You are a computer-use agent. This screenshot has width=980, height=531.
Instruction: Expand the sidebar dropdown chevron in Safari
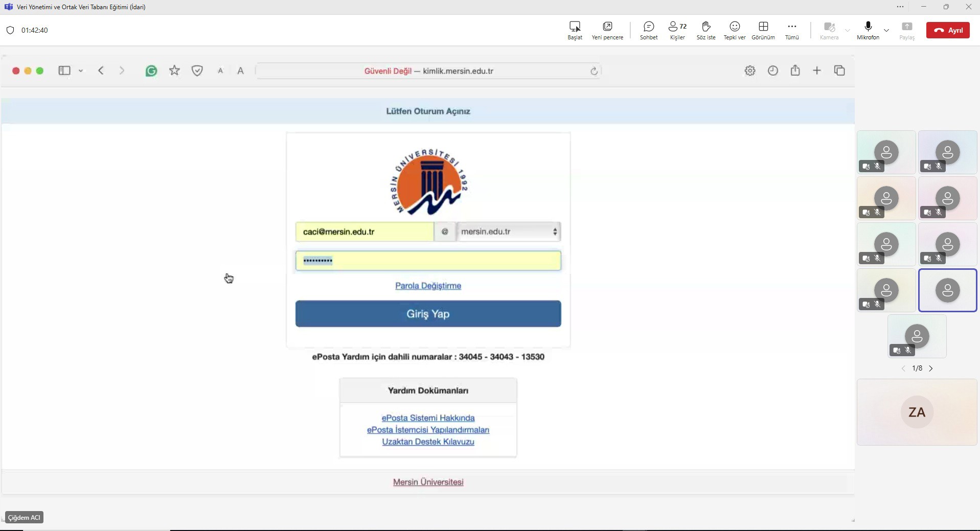(x=81, y=71)
